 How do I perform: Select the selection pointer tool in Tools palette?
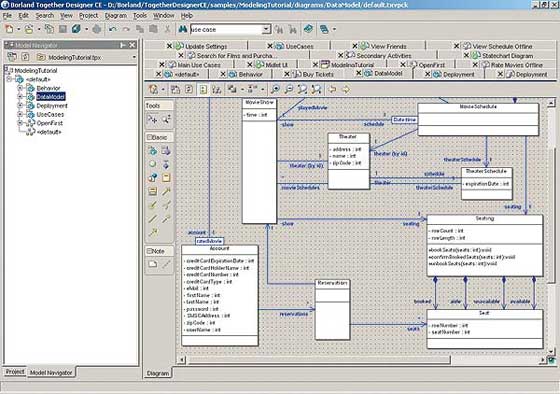152,119
